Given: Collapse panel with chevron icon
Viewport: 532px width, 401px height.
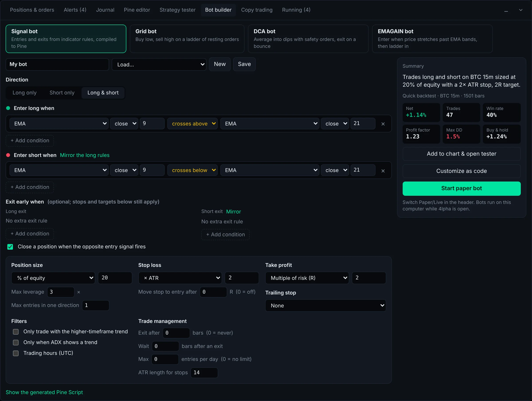Looking at the screenshot, I should click(520, 10).
